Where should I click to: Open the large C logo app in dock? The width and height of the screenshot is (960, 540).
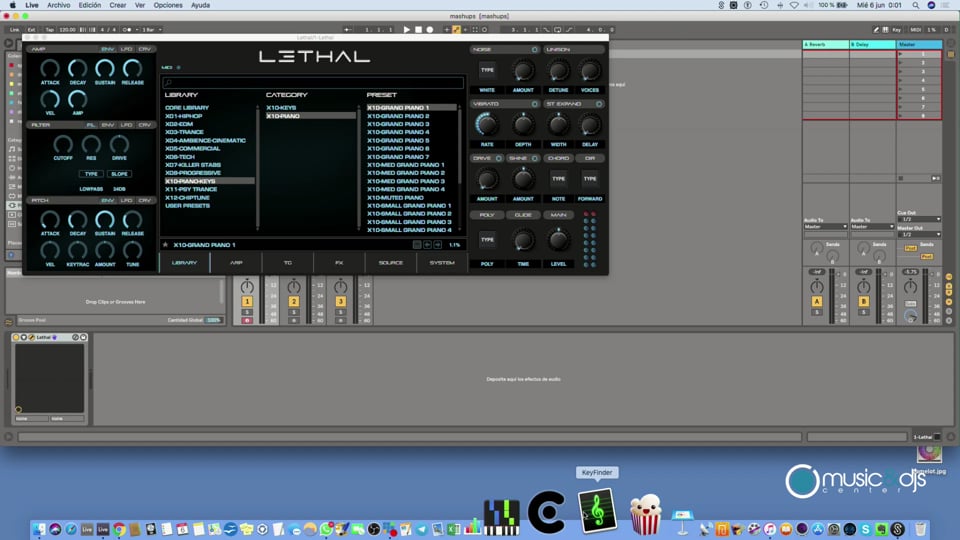coord(547,512)
